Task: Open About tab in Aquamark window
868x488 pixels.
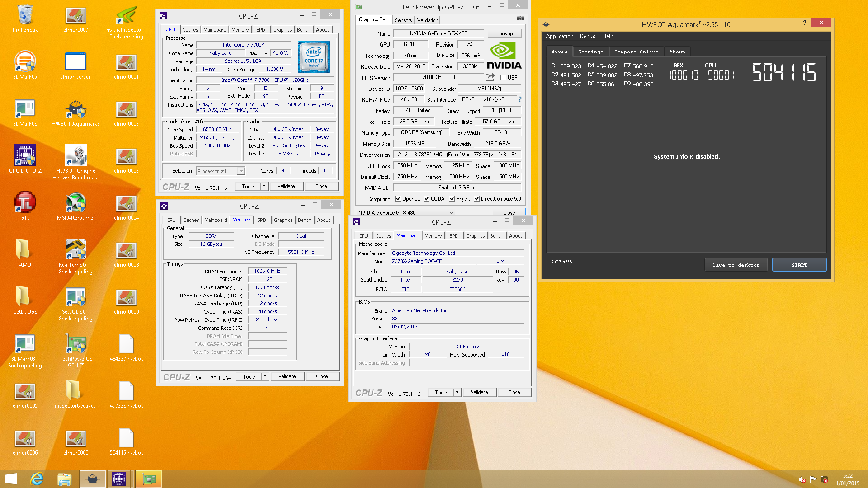Action: tap(677, 52)
